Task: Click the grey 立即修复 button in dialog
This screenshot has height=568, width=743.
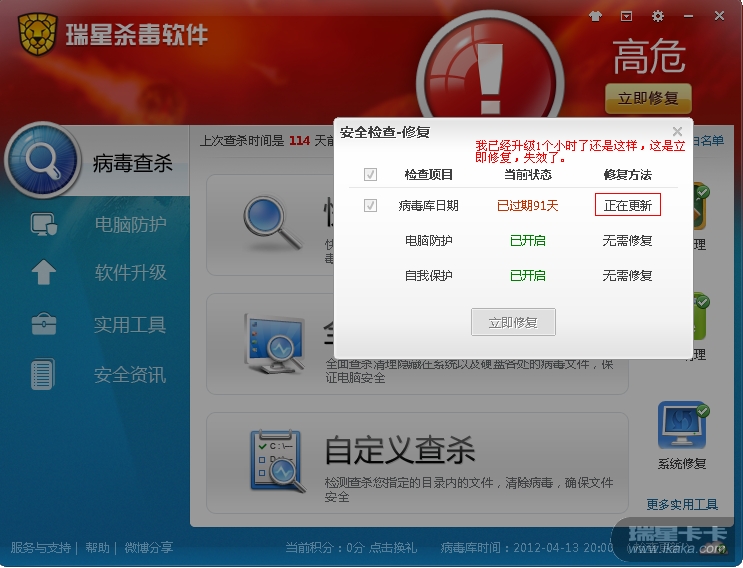Action: [x=513, y=322]
